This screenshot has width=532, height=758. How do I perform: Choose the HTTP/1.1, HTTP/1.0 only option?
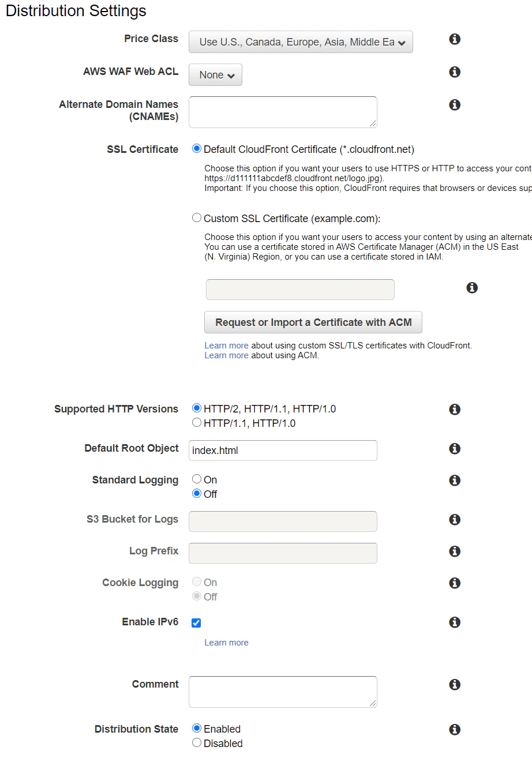197,423
